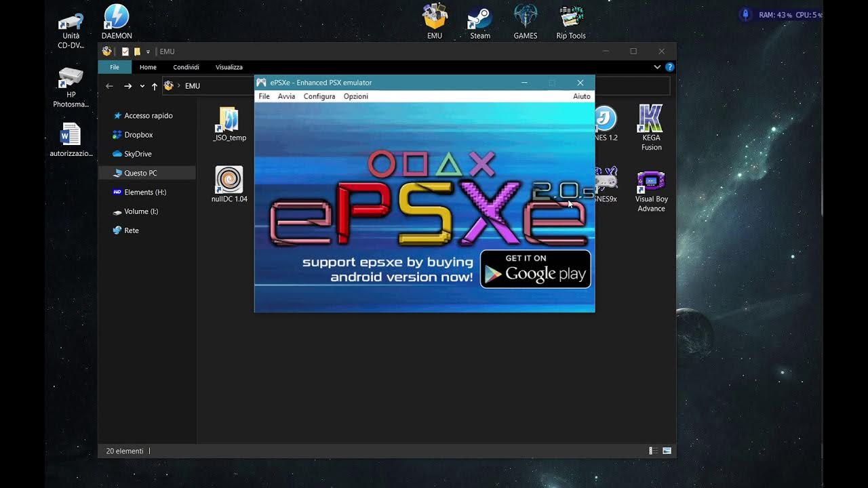Image resolution: width=868 pixels, height=488 pixels.
Task: Select the SNES9x shortcut icon
Action: click(606, 184)
